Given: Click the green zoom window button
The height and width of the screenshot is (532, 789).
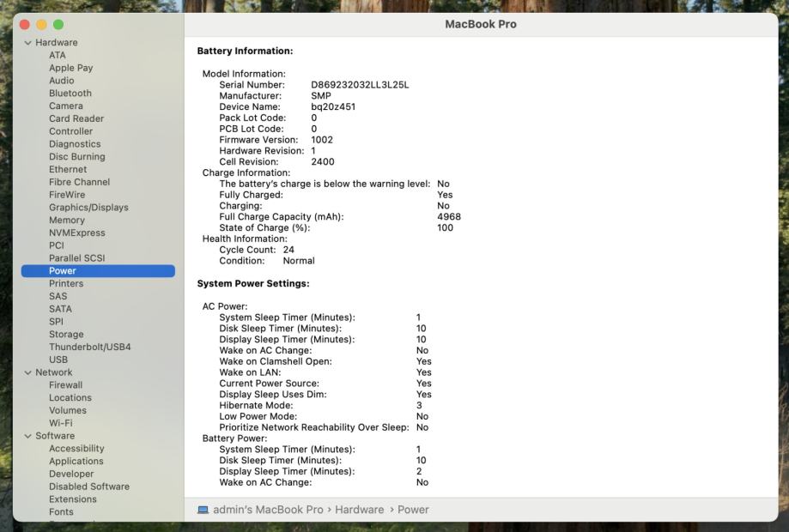Looking at the screenshot, I should (58, 25).
